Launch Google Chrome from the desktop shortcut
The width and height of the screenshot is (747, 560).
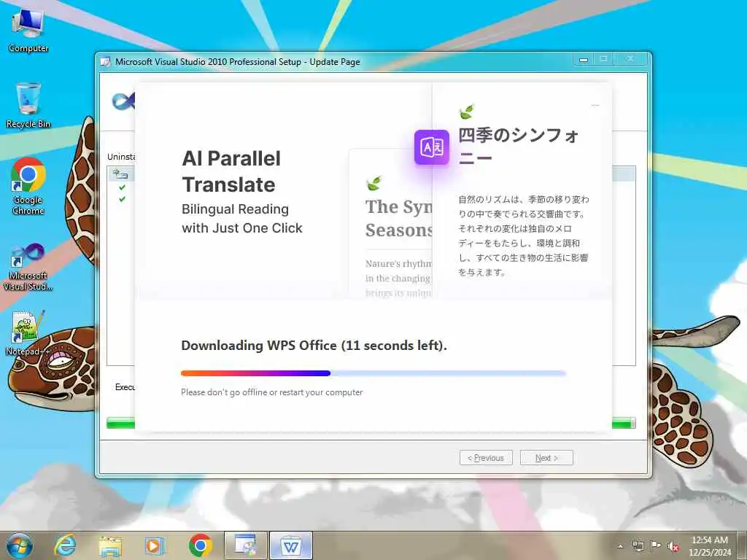click(28, 186)
